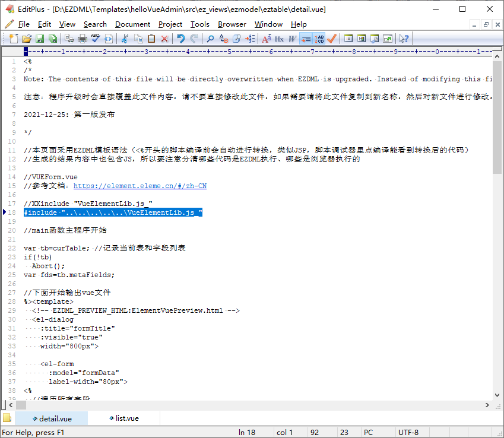Open the PC file format selector in status bar
The image size is (504, 438).
368,433
